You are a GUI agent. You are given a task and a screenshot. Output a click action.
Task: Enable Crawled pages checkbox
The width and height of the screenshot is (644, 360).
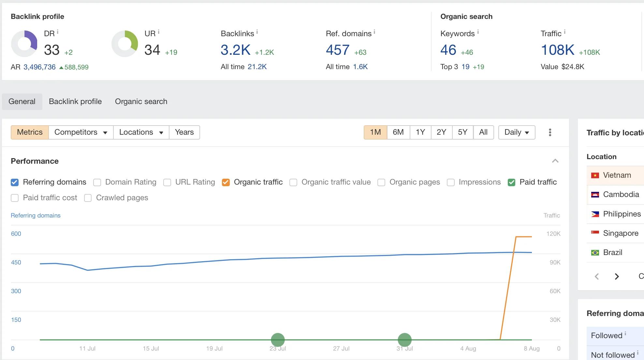[x=88, y=198]
